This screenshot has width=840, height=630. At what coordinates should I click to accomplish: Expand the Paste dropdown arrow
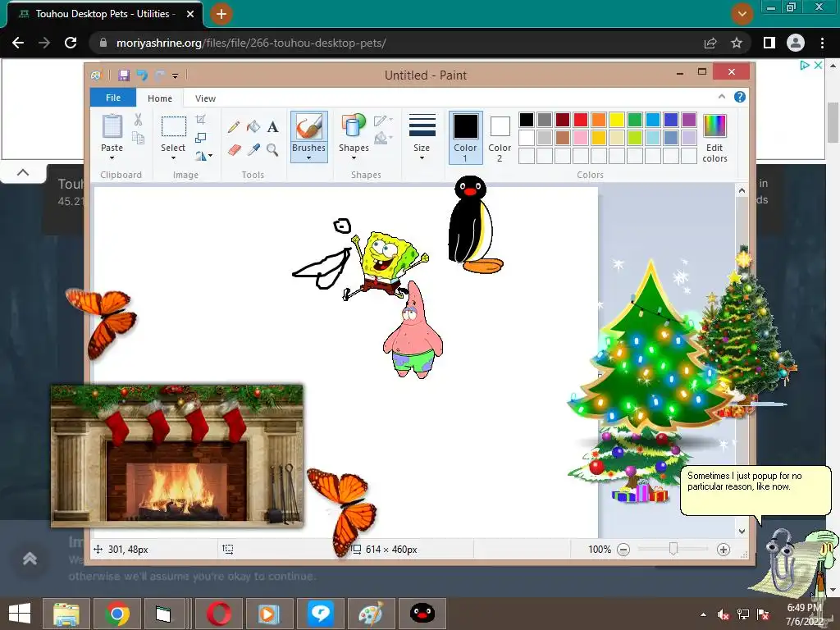click(112, 158)
